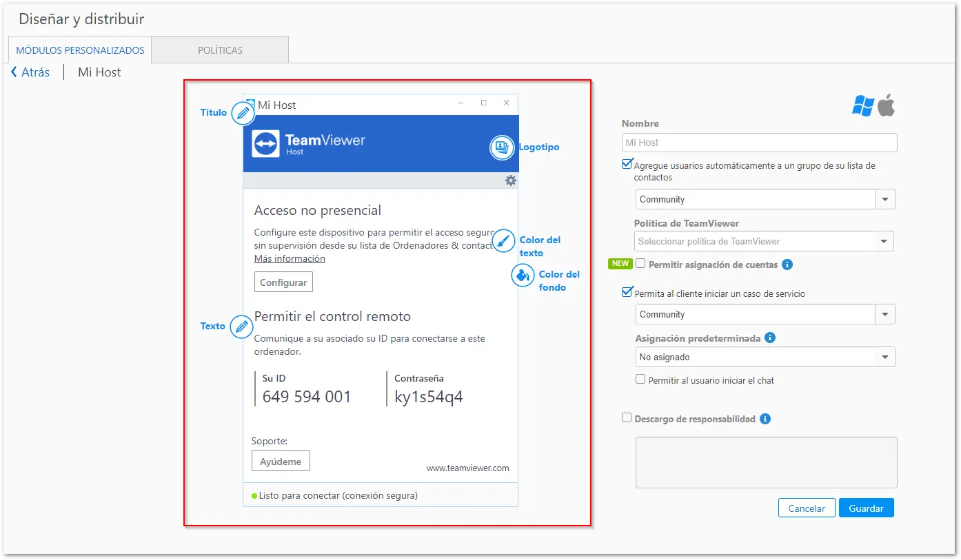
Task: Close the Mi Host preview window
Action: click(507, 103)
